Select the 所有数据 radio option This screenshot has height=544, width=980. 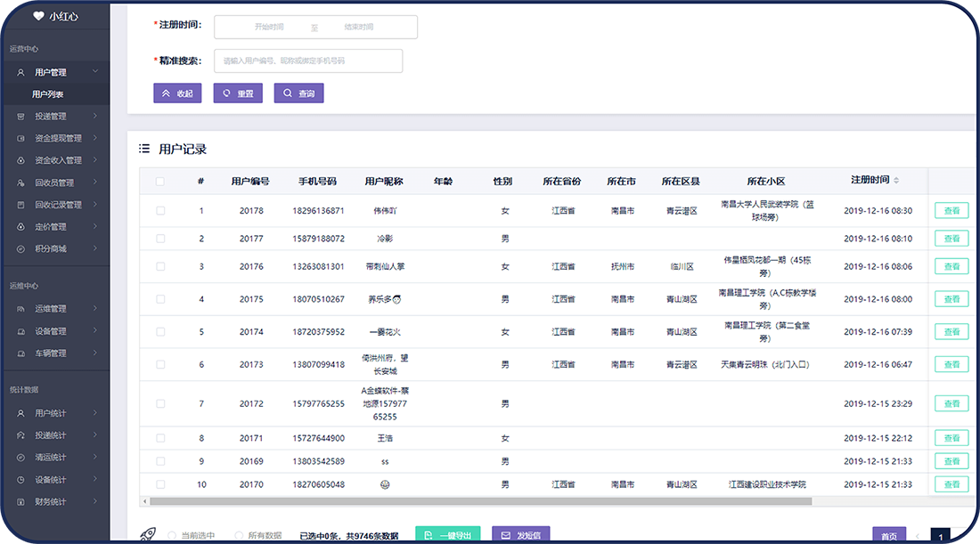pyautogui.click(x=239, y=535)
